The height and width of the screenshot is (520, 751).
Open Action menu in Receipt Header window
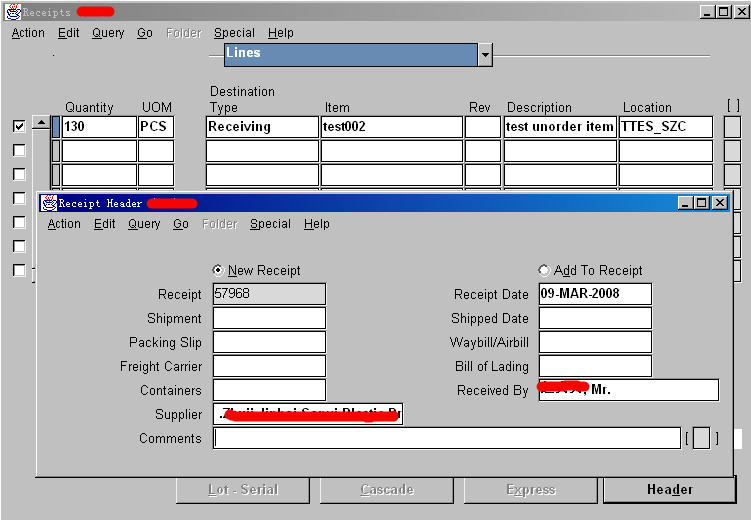click(64, 224)
